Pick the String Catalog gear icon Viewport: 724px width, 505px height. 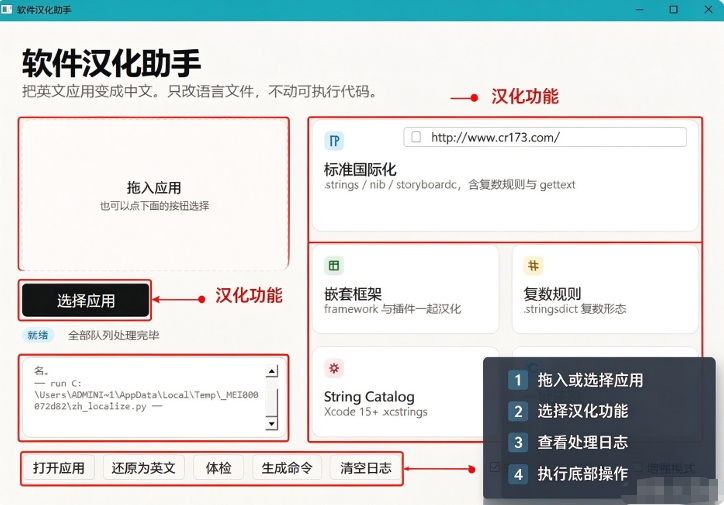(334, 368)
